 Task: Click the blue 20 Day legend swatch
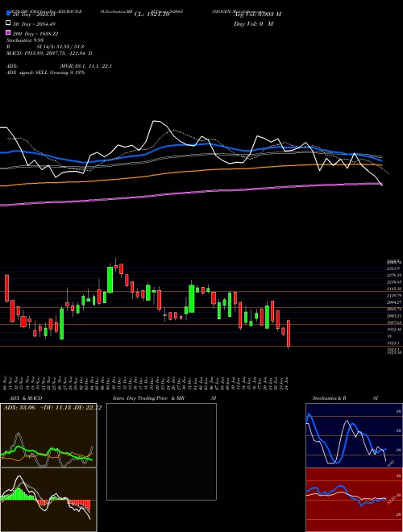pyautogui.click(x=9, y=14)
